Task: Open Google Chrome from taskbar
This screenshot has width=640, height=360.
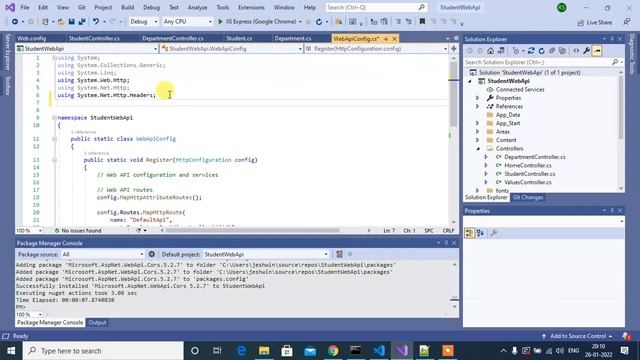Action: tap(333, 351)
